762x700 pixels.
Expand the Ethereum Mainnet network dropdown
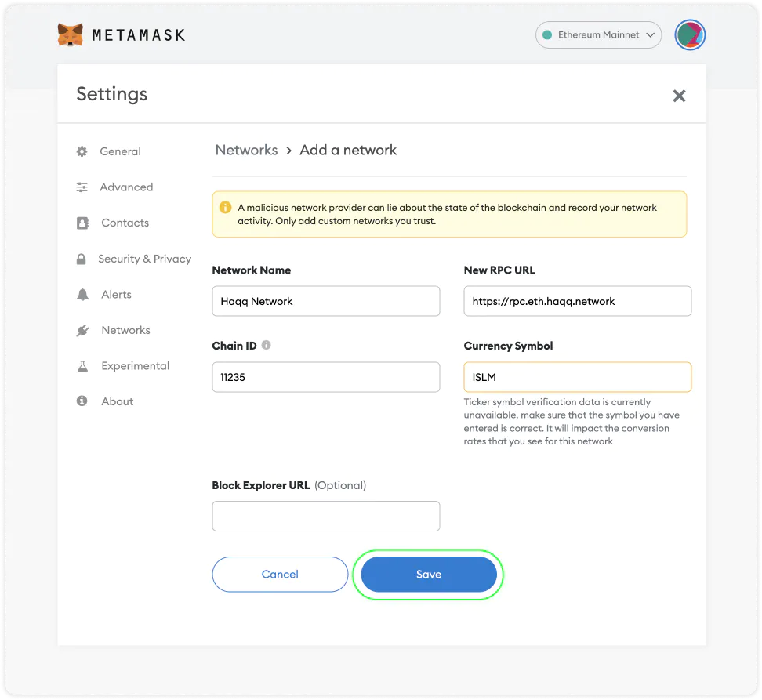[x=599, y=35]
